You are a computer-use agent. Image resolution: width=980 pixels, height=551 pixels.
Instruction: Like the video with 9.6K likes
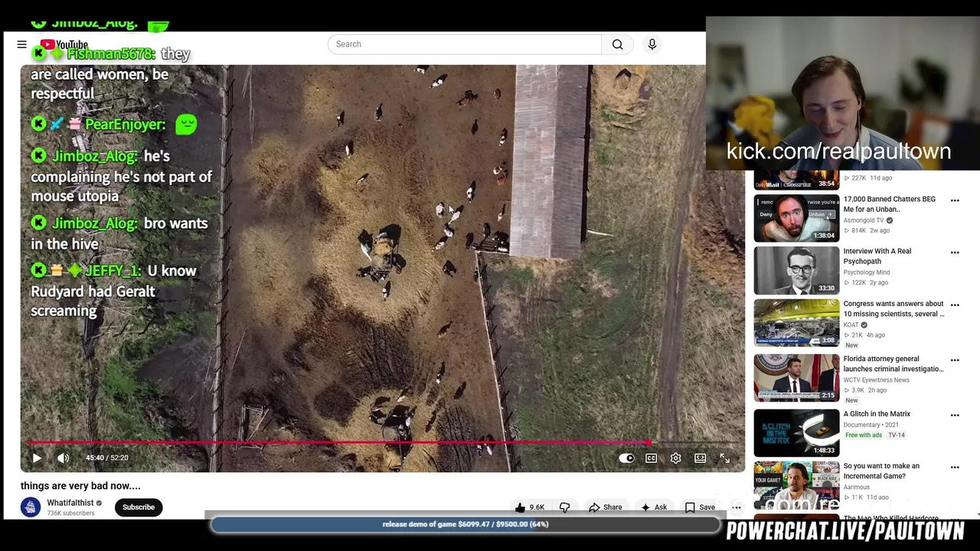[530, 507]
